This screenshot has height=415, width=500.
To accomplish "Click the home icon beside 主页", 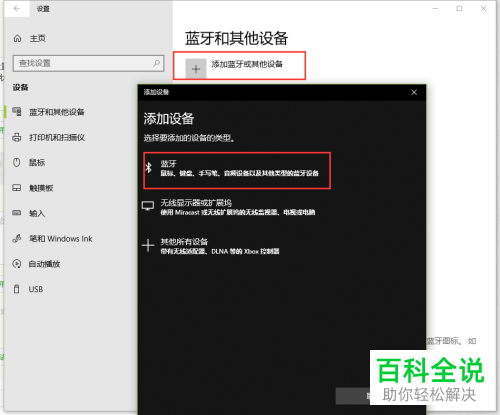I will coord(17,39).
